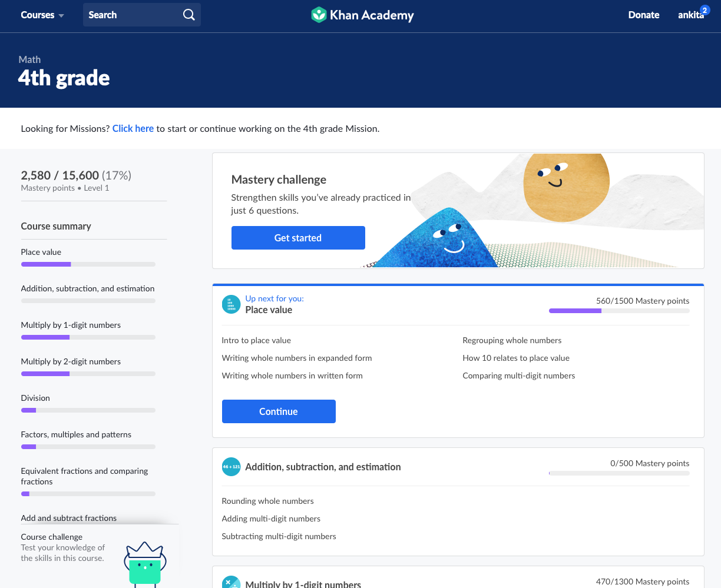This screenshot has width=721, height=588.
Task: Open Comparing multi-digit numbers lesson
Action: pyautogui.click(x=519, y=376)
